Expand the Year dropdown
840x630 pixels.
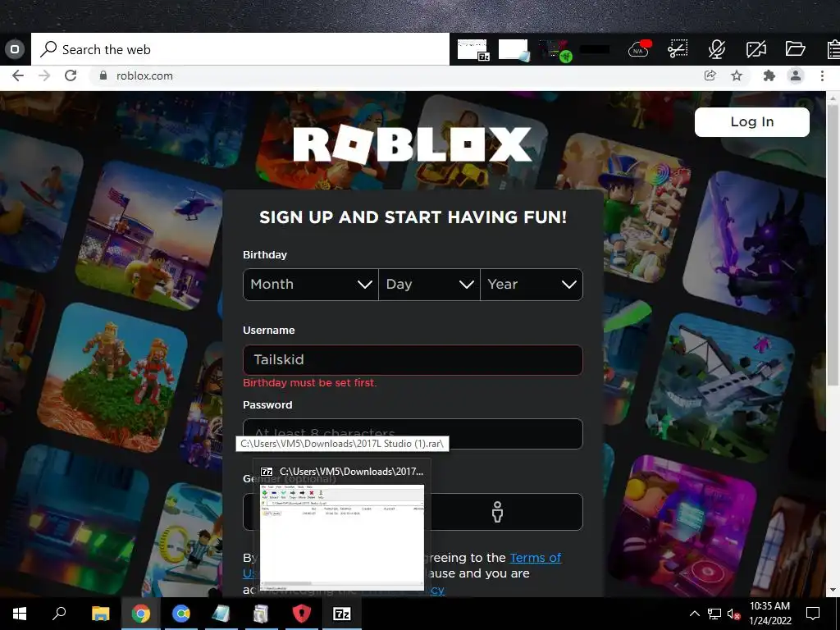(x=532, y=285)
